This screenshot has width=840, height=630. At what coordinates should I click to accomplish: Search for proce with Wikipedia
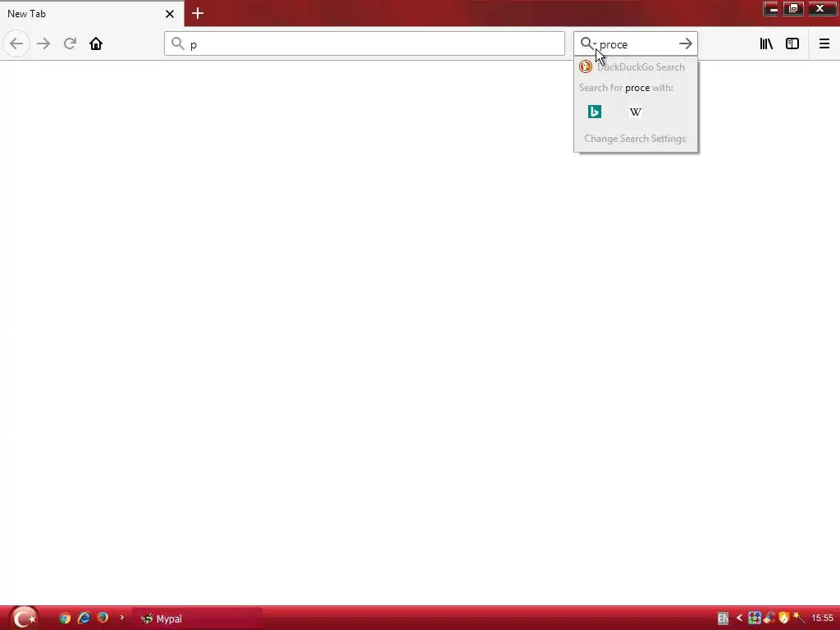pyautogui.click(x=636, y=112)
